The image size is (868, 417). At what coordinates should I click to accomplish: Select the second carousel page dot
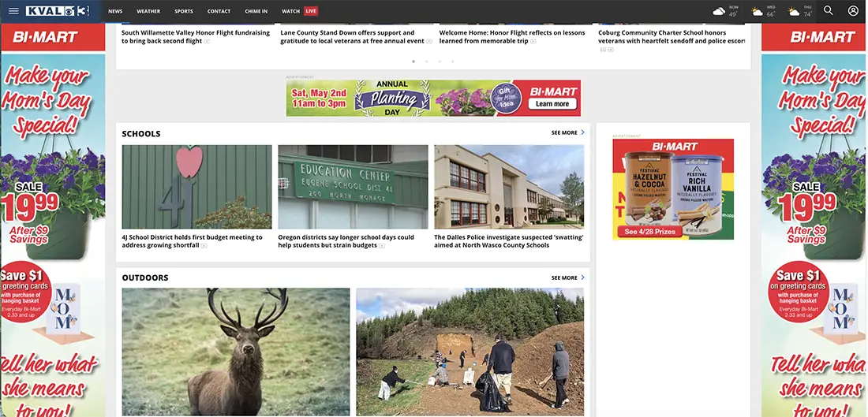(x=427, y=61)
